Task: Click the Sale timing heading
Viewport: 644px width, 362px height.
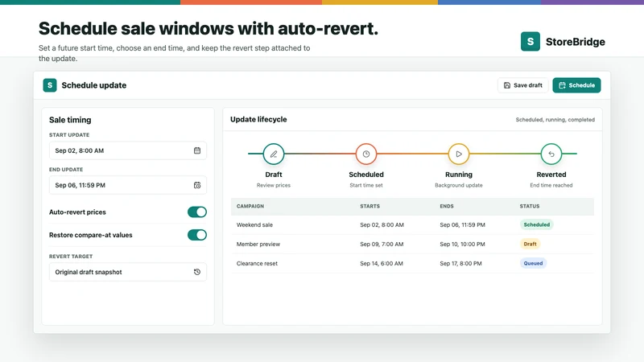Action: click(70, 120)
